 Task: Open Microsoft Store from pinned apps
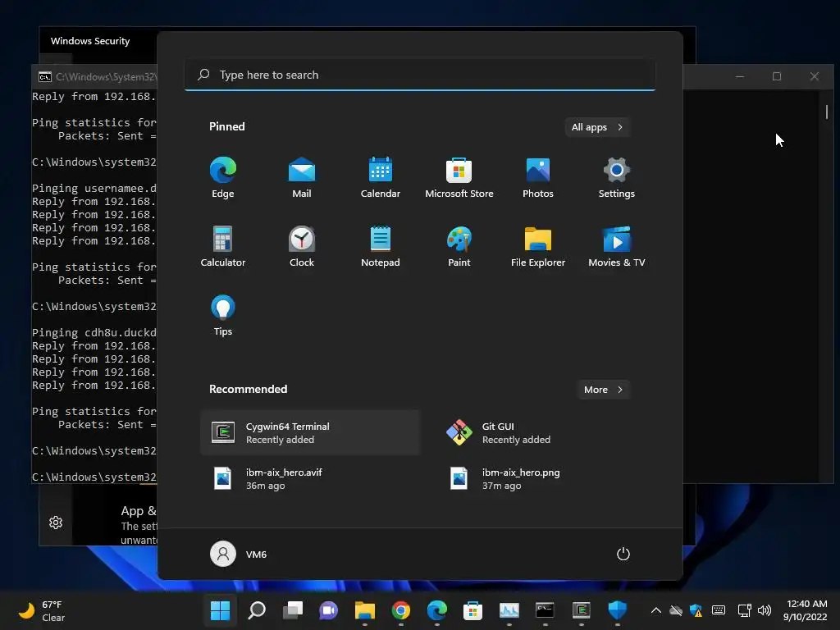459,177
